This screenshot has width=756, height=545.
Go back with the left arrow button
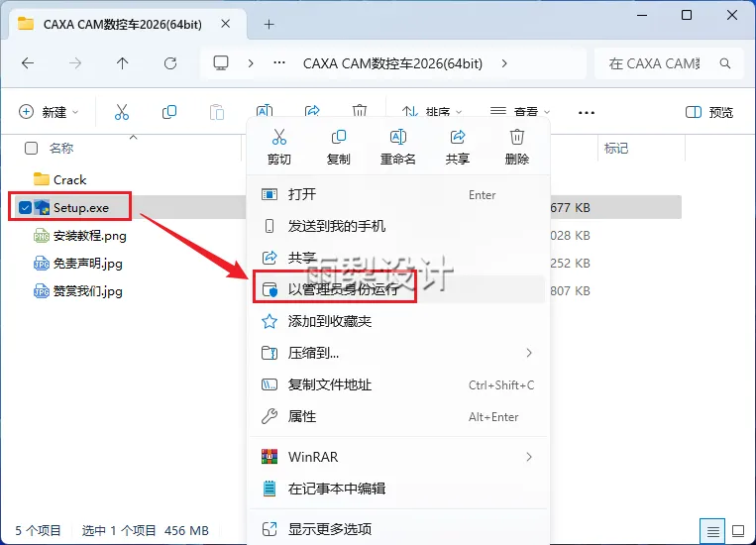[28, 63]
